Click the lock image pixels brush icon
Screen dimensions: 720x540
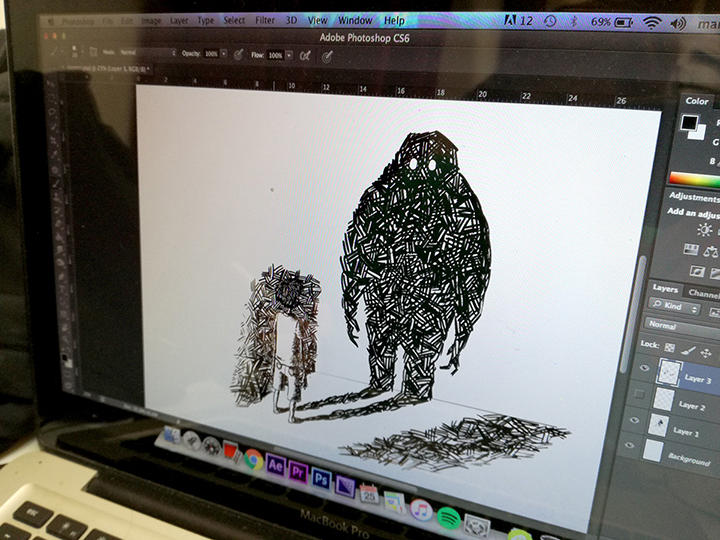[x=687, y=350]
